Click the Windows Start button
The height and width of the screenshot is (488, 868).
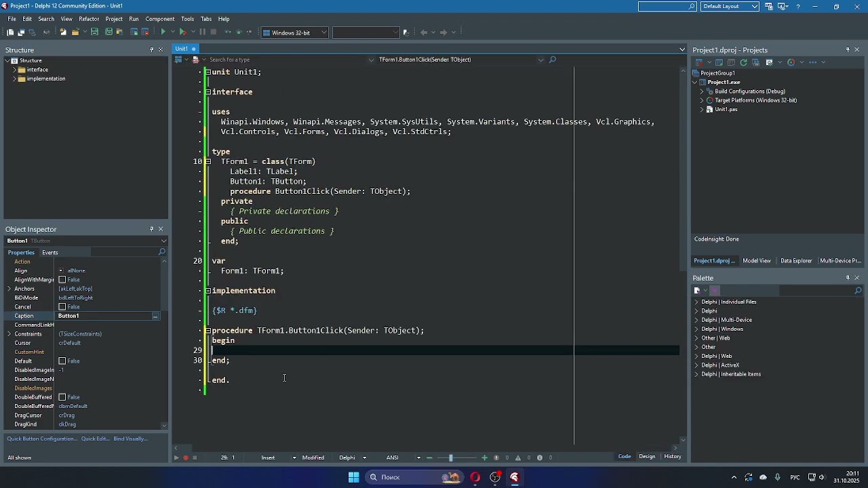353,477
